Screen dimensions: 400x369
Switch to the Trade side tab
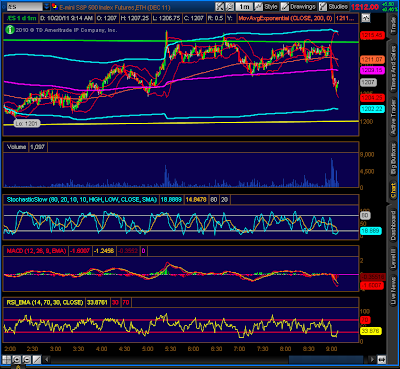[x=394, y=24]
